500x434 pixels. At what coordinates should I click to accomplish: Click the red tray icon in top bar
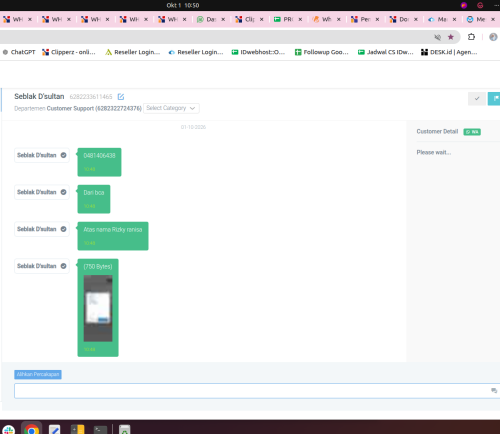click(x=480, y=5)
